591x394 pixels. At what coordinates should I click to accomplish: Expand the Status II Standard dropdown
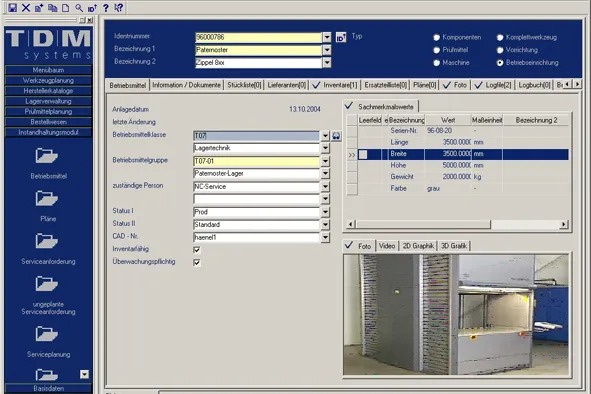point(325,225)
